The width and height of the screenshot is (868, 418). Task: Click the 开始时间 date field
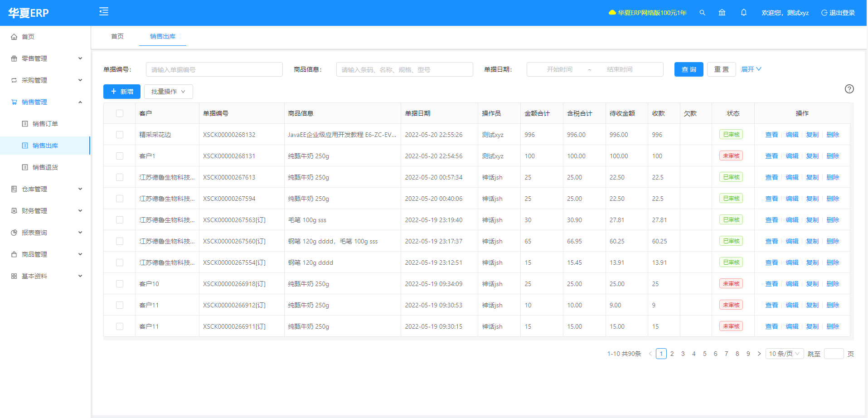point(559,69)
